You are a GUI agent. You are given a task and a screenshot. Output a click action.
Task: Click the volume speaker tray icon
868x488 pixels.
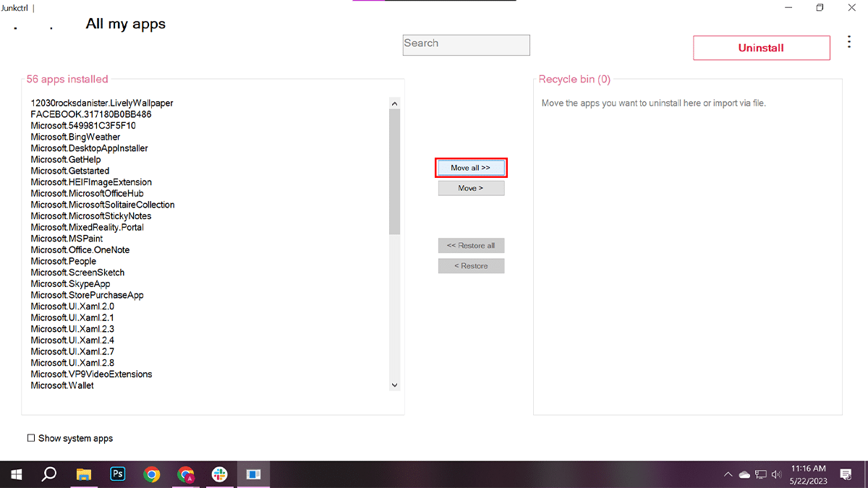tap(777, 474)
